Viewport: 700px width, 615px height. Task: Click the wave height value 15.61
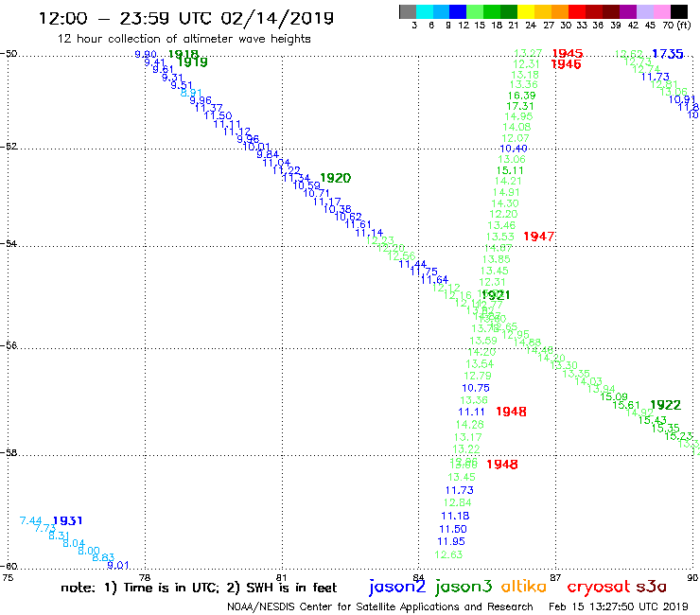(x=626, y=405)
